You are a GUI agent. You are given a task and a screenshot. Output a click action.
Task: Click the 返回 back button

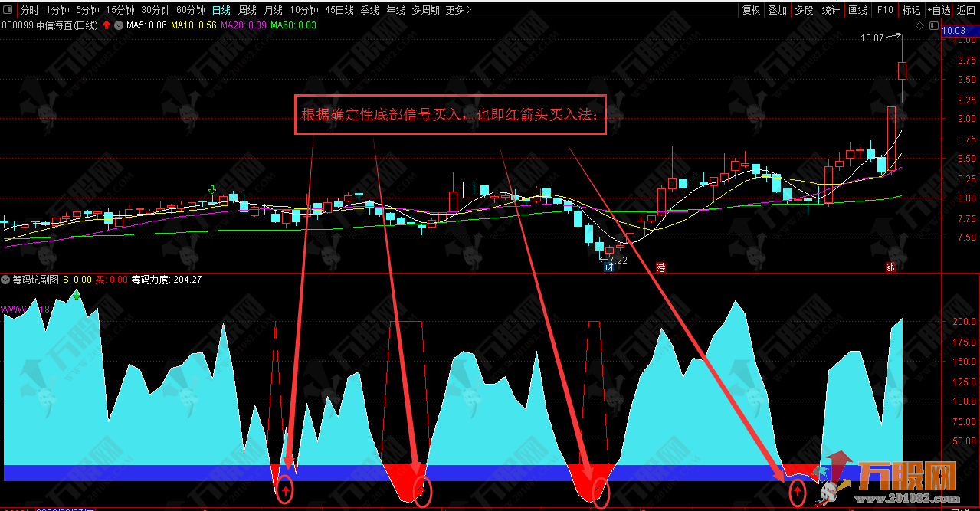click(x=966, y=10)
